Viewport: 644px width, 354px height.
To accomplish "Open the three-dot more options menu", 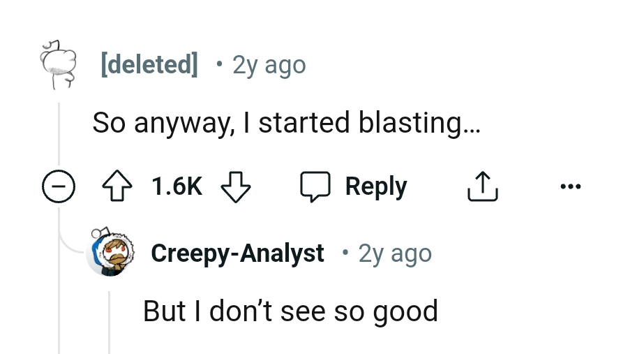I will coord(569,186).
